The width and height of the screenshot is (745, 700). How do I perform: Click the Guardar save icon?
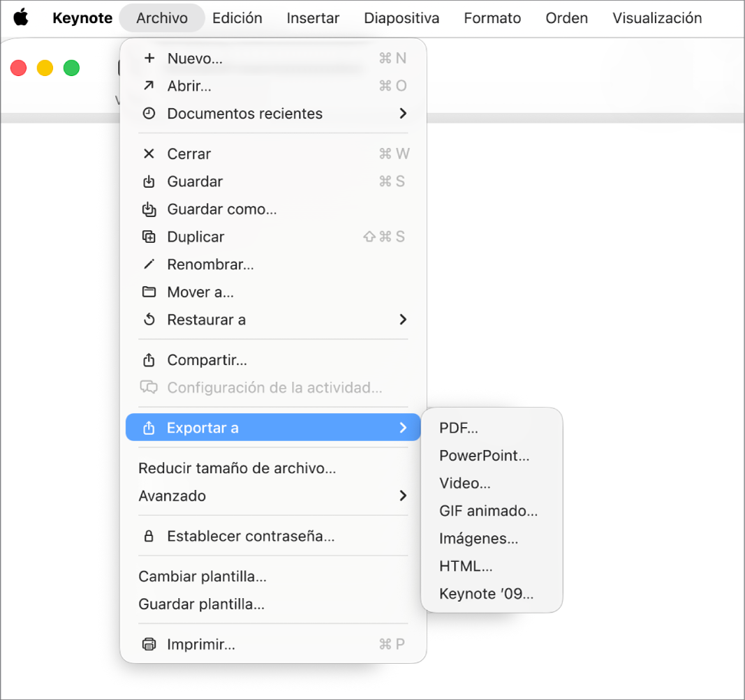(x=149, y=181)
